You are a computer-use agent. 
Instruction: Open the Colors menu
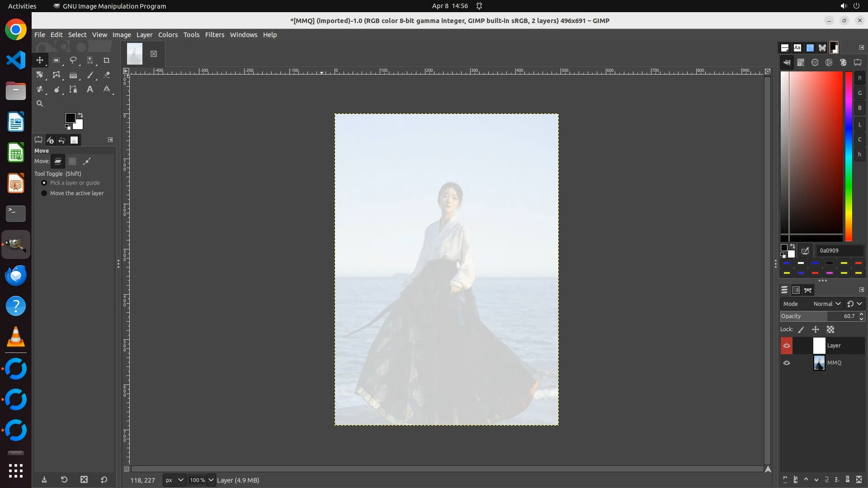(168, 35)
